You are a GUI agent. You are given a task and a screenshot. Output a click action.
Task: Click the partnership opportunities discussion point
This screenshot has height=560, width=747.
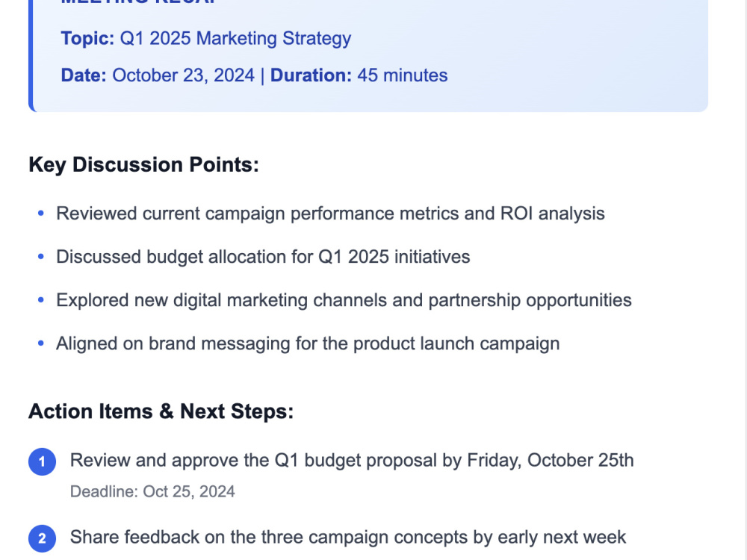[x=344, y=300]
